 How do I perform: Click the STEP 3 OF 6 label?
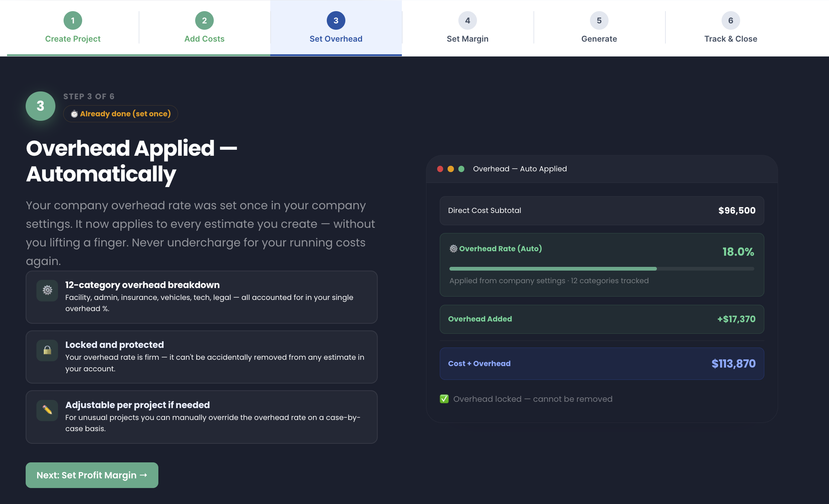pyautogui.click(x=89, y=97)
